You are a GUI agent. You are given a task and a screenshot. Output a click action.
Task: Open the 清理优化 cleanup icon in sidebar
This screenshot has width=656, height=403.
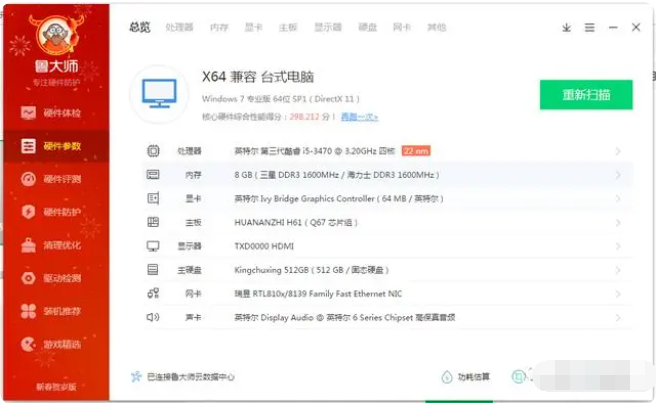point(28,245)
